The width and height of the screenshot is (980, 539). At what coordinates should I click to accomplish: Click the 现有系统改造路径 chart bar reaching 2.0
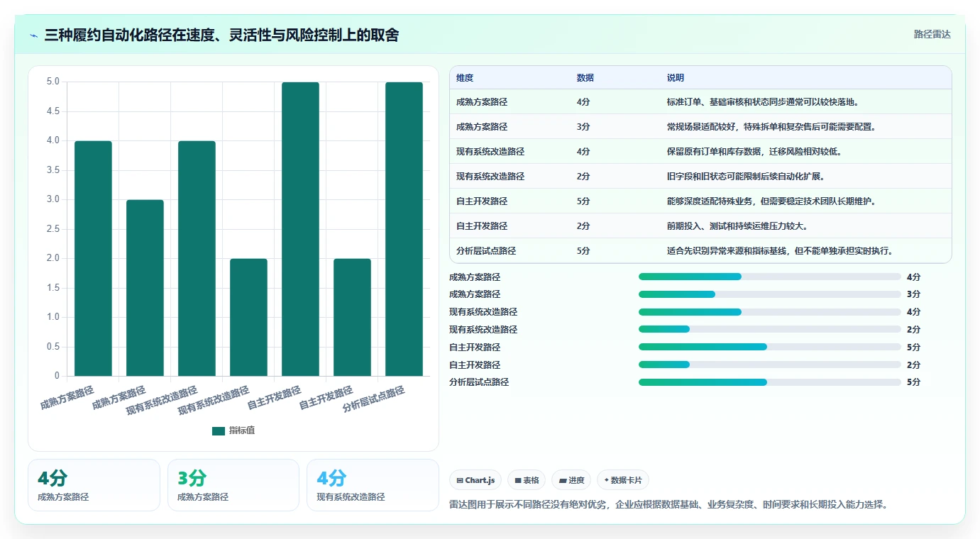click(248, 317)
